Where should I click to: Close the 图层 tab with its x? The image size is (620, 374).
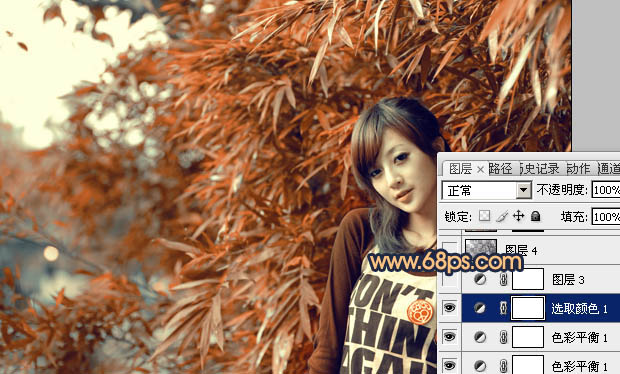[480, 170]
